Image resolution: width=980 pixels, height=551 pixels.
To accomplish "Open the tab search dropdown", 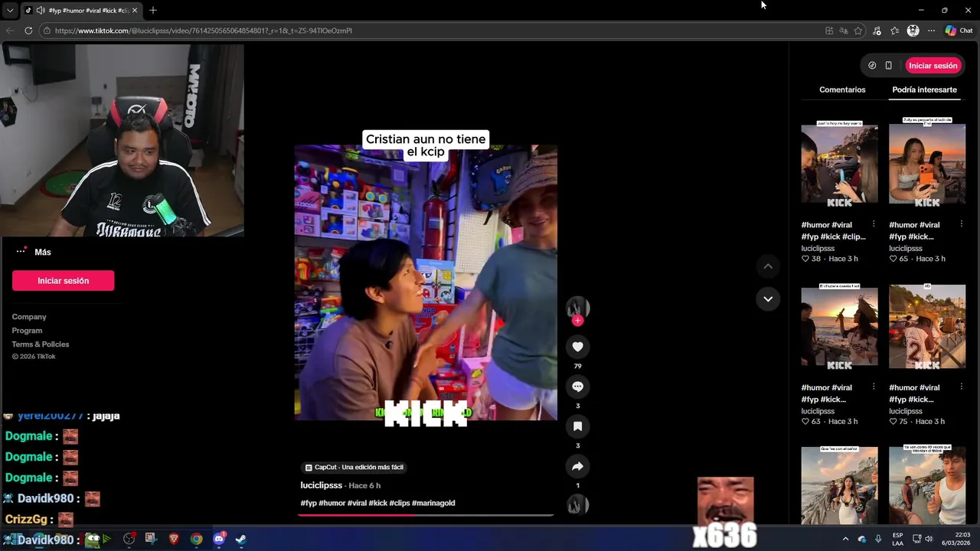I will click(x=10, y=11).
